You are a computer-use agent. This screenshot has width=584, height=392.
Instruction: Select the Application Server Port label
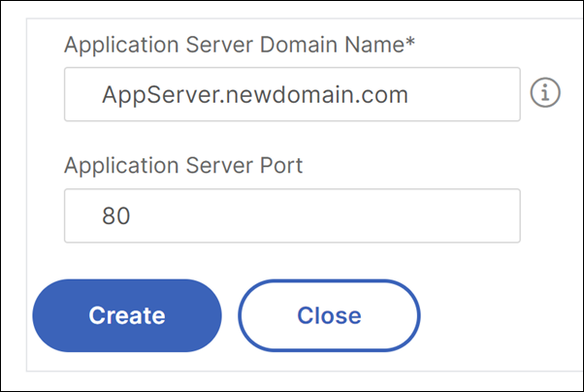183,166
